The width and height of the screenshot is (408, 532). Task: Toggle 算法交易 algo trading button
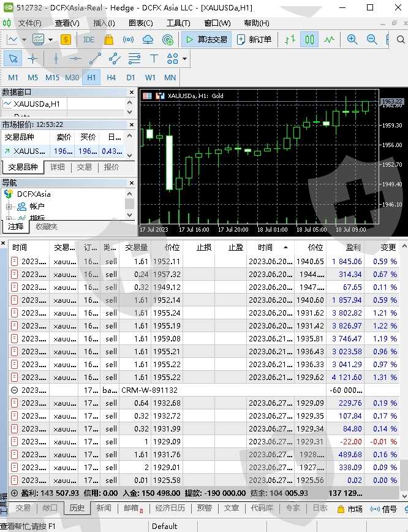(x=206, y=39)
